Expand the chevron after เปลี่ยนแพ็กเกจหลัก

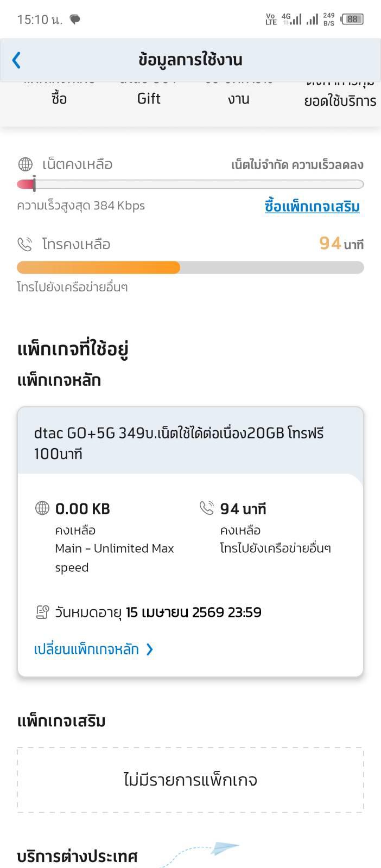[x=150, y=649]
